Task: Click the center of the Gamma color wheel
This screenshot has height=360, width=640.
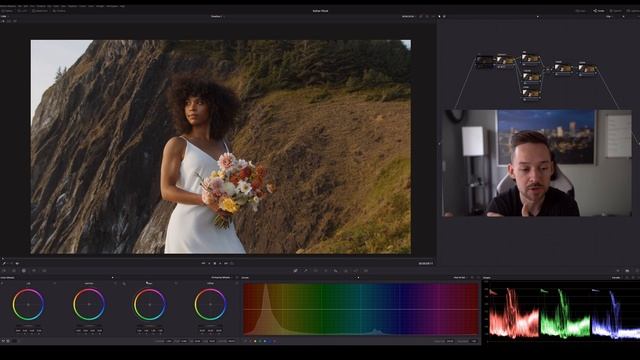Action: click(x=89, y=304)
